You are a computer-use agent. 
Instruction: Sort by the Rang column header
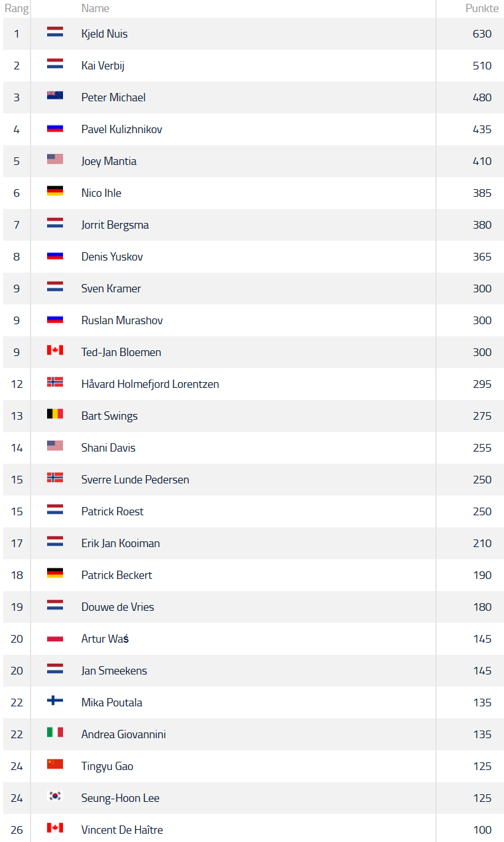pos(17,8)
